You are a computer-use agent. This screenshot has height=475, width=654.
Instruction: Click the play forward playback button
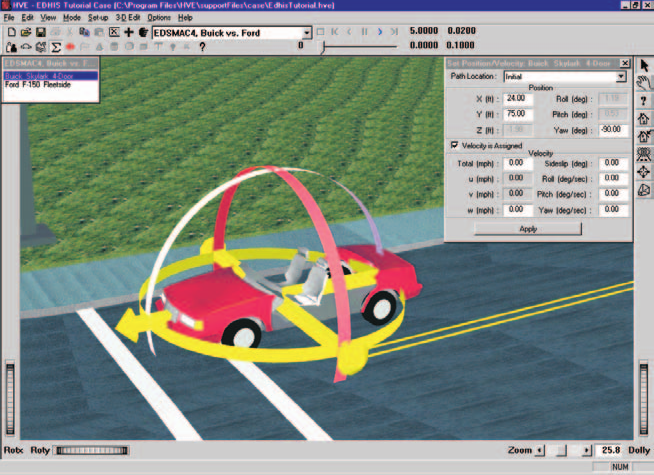380,32
